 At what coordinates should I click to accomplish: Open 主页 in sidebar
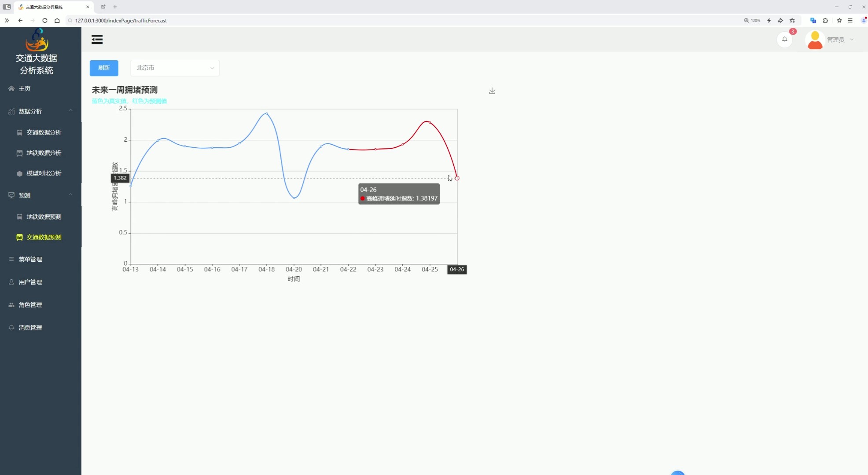click(25, 88)
